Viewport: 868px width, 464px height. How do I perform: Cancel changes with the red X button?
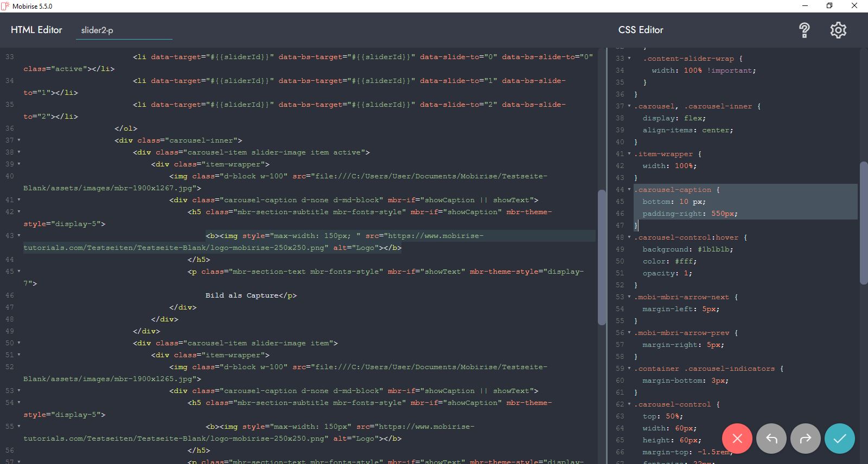click(737, 439)
